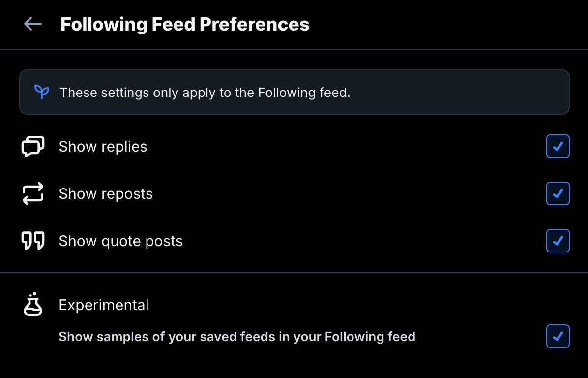Click the divider line above Experimental section
Viewport: 588px width, 378px height.
coord(294,273)
